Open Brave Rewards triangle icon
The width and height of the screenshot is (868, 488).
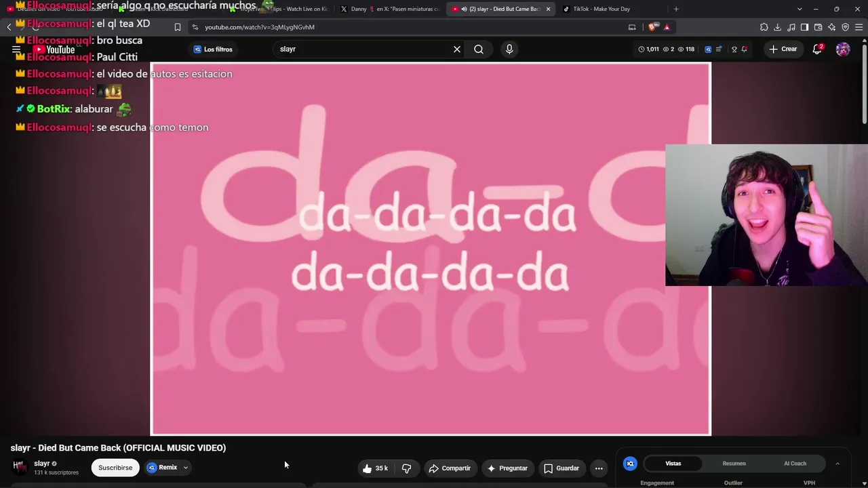coord(667,27)
